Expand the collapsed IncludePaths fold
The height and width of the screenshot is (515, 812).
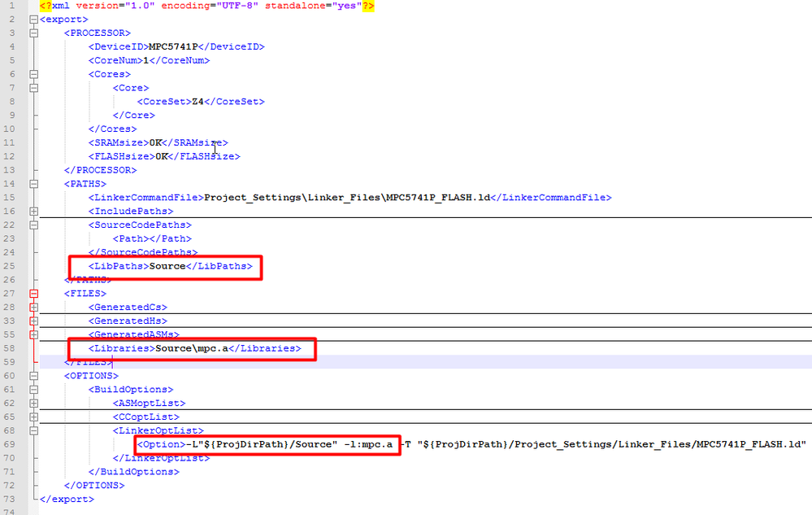[33, 212]
